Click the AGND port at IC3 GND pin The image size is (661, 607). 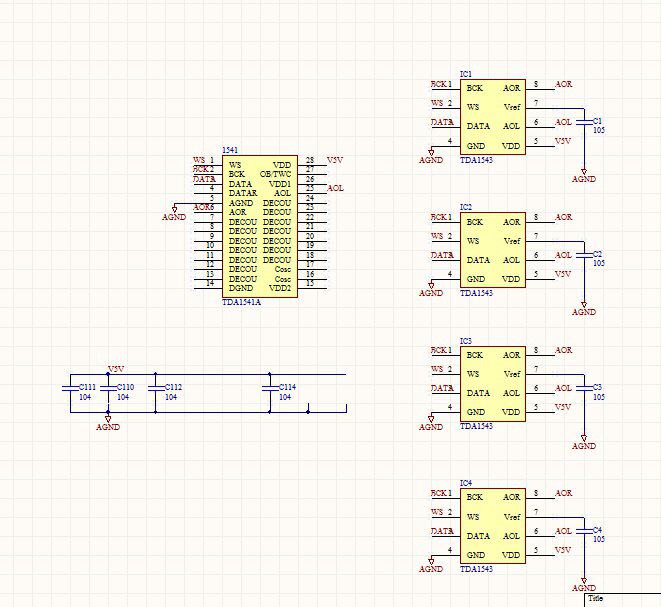[431, 424]
